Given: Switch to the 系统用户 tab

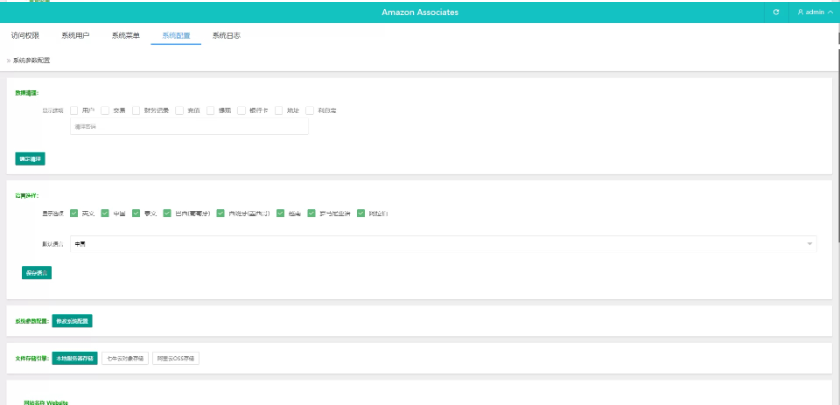Looking at the screenshot, I should click(x=76, y=36).
